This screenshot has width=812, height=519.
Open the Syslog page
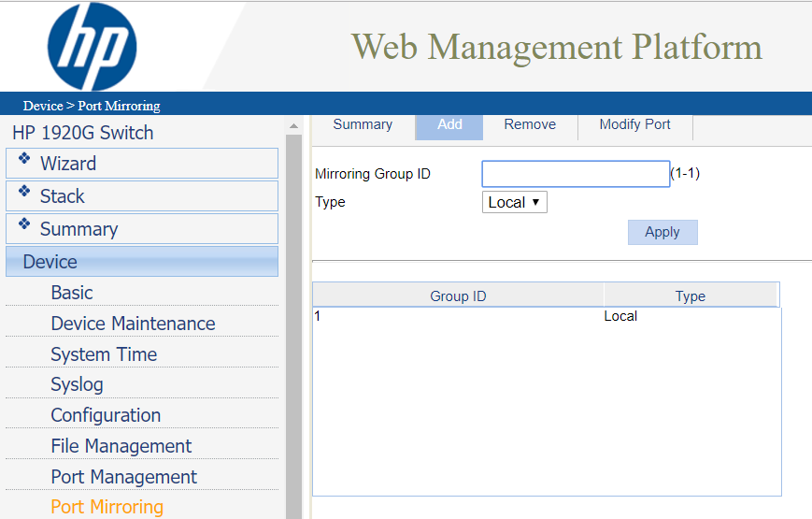coord(77,384)
